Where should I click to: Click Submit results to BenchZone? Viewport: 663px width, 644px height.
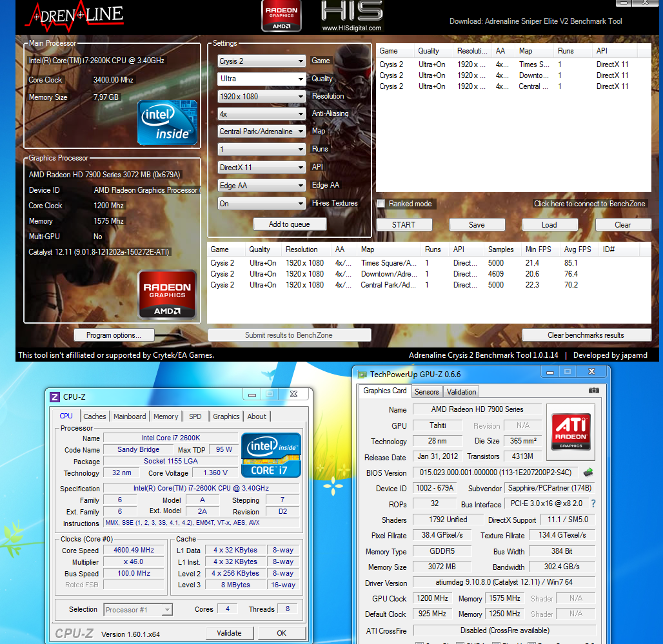tap(289, 335)
